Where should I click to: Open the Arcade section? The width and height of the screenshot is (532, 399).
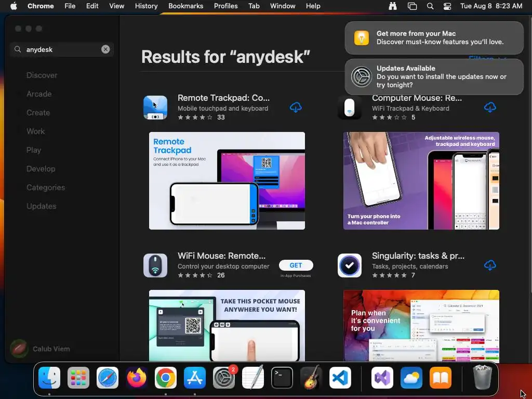(39, 94)
